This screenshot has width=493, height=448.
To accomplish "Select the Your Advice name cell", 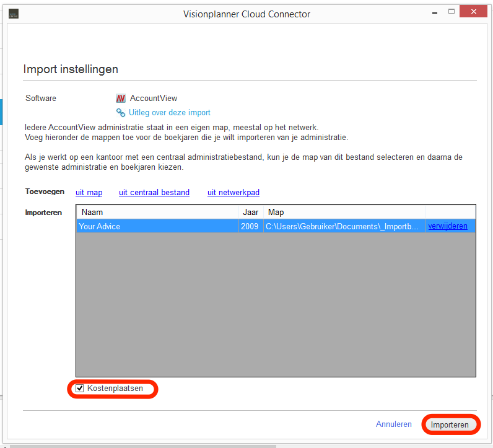I will click(x=157, y=226).
